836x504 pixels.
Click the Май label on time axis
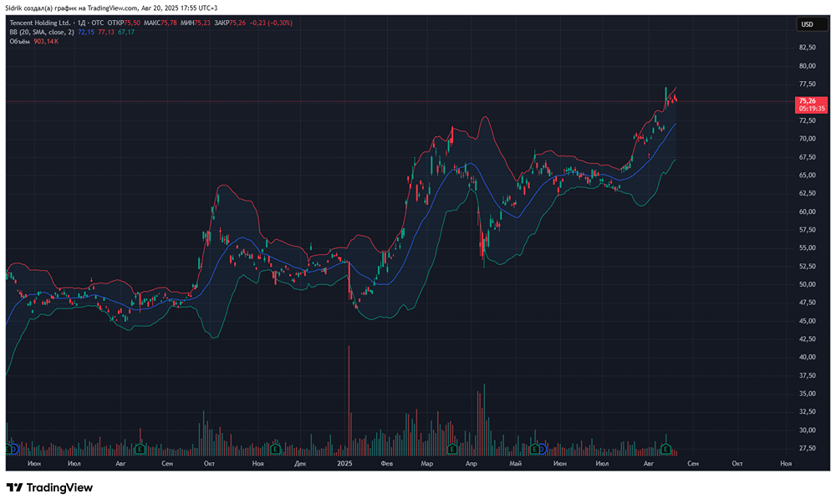coord(515,464)
